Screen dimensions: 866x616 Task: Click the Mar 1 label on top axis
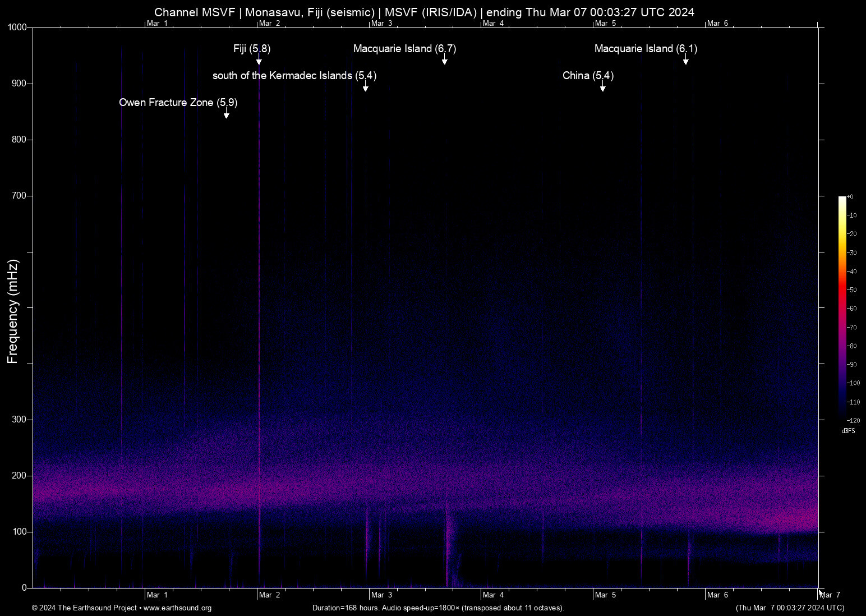157,24
